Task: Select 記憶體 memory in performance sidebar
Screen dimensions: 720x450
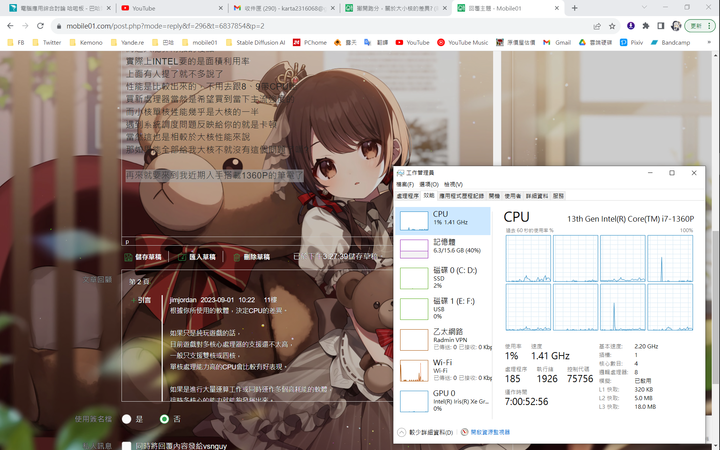Action: [x=443, y=248]
